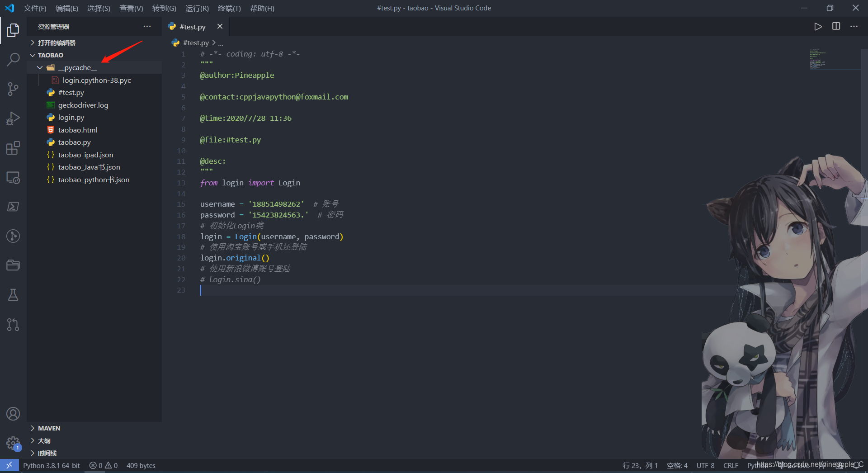Click the from login import Login line
868x473 pixels.
click(250, 183)
